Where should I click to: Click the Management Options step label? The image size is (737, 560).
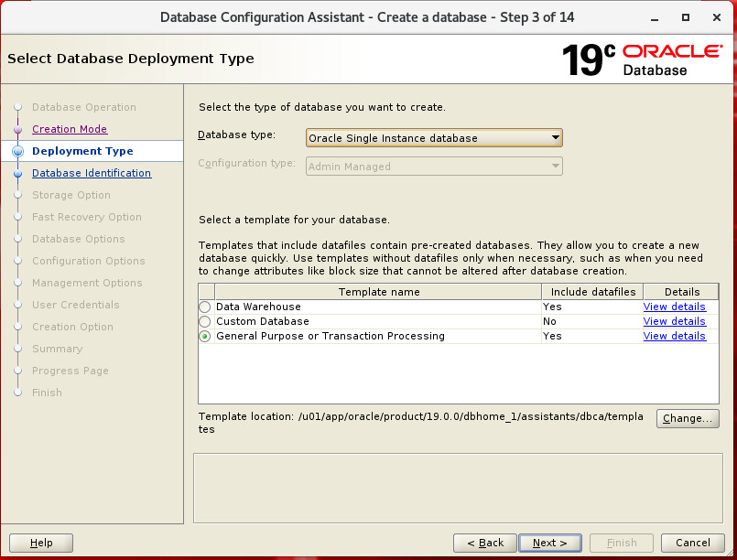87,283
